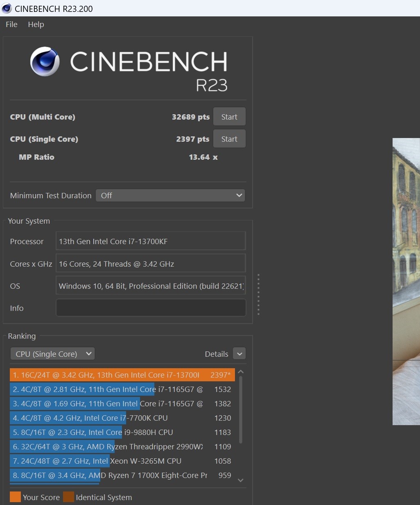Image resolution: width=420 pixels, height=505 pixels.
Task: Click the ranking list scroll up arrow
Action: (241, 371)
